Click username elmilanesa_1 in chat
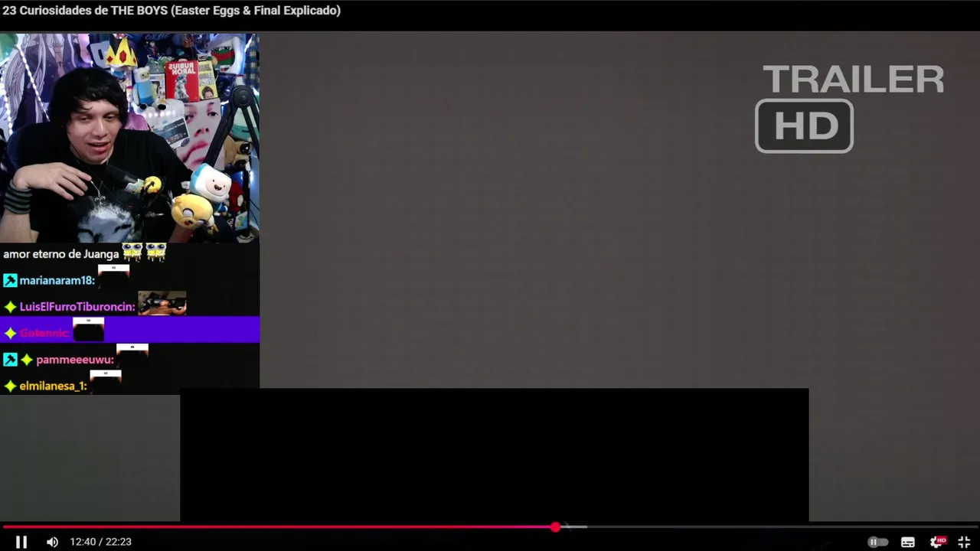This screenshot has width=980, height=551. point(53,386)
